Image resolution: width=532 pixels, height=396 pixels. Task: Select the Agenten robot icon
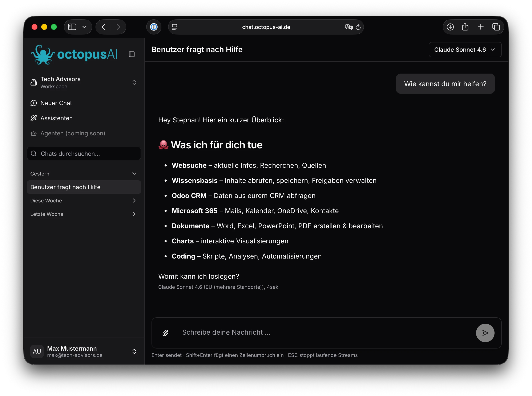click(34, 133)
